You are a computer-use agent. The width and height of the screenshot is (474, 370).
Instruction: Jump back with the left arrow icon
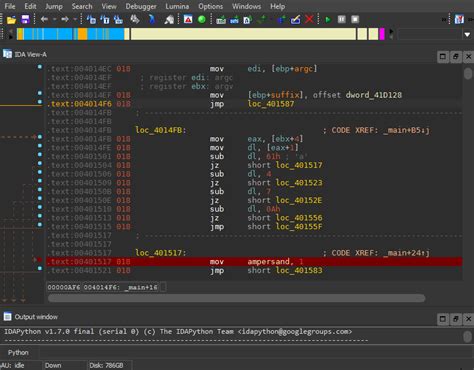point(44,19)
